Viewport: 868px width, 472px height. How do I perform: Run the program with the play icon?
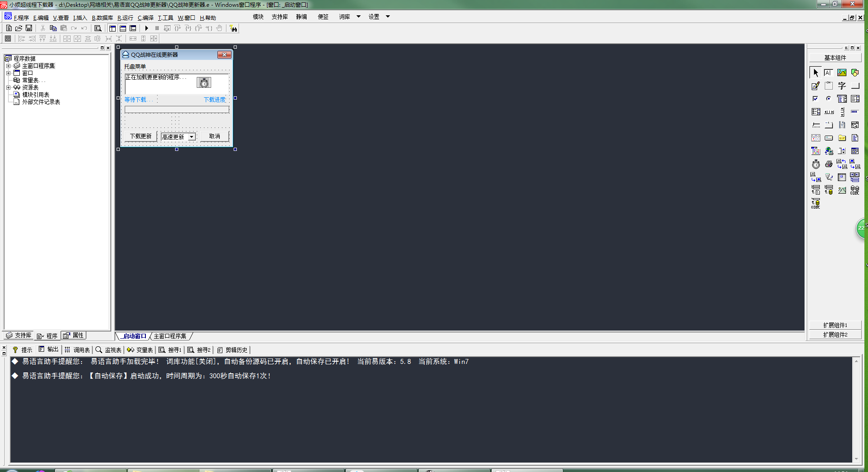(x=146, y=28)
